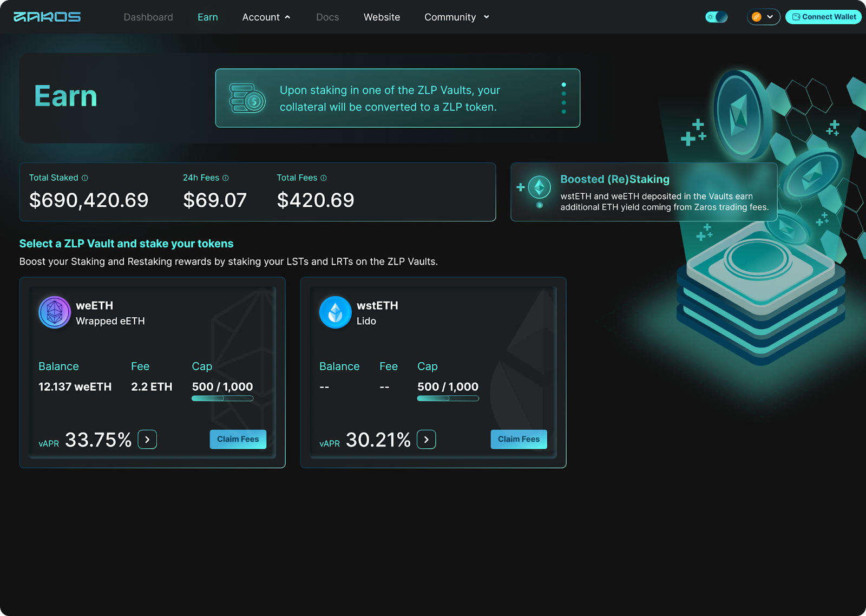This screenshot has height=616, width=866.
Task: Select the second banner pagination dot
Action: click(563, 94)
